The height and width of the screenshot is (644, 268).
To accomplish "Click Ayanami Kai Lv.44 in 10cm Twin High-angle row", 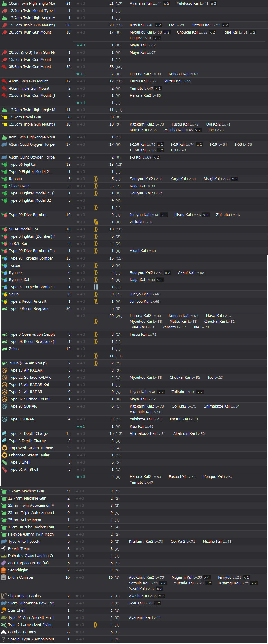I will click(x=145, y=4).
